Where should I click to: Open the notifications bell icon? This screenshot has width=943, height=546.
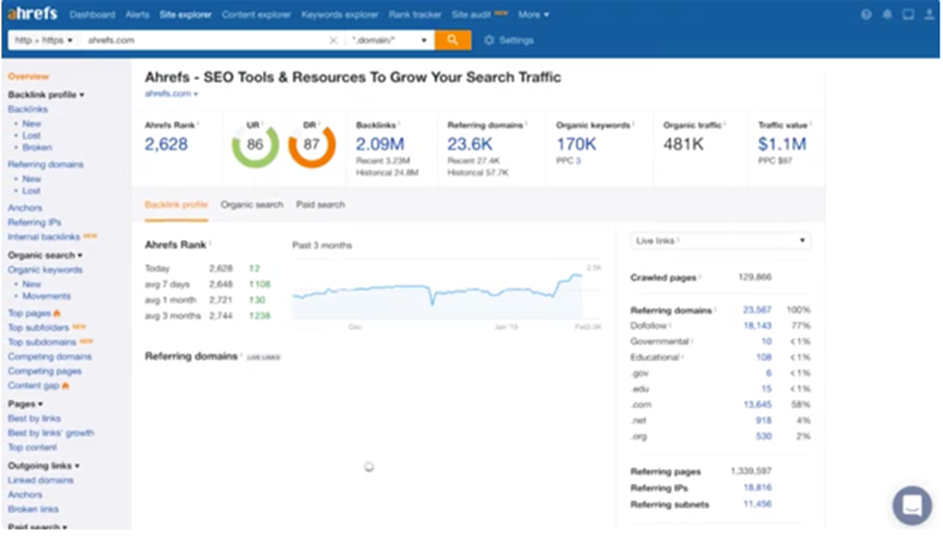tap(887, 14)
